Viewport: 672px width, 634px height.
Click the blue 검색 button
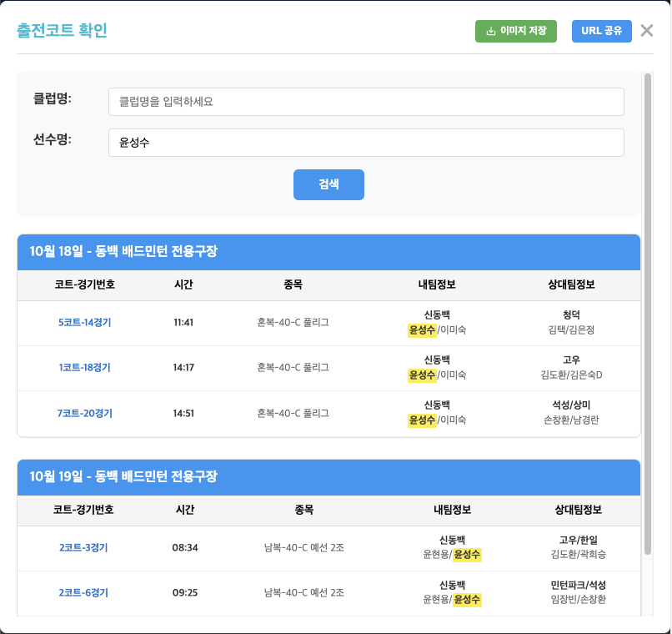(328, 185)
